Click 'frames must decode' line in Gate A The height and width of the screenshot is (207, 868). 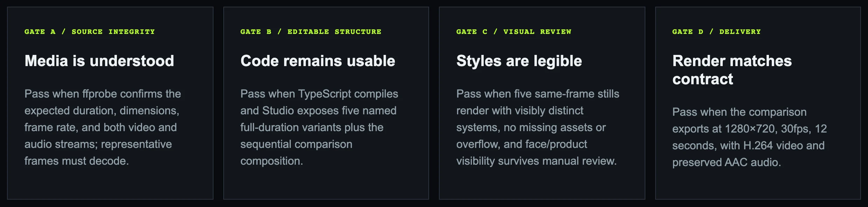[77, 161]
